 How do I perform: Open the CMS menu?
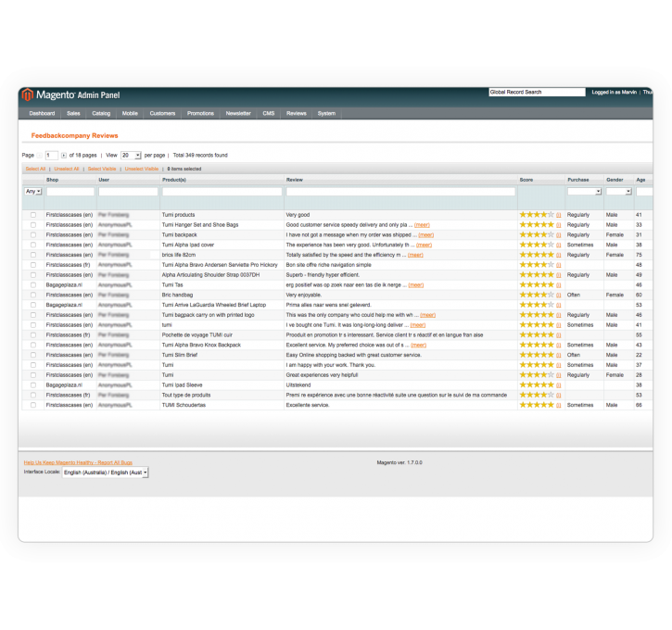point(269,114)
